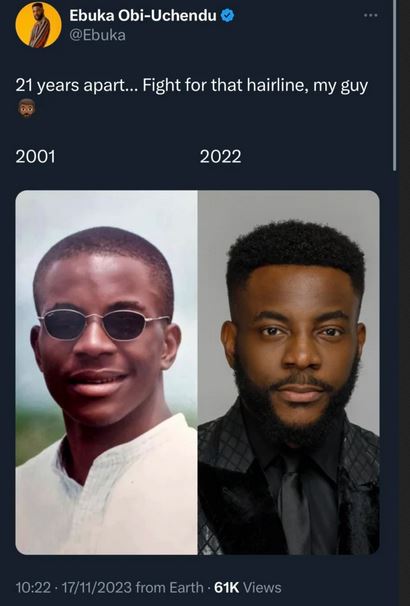The width and height of the screenshot is (410, 606).
Task: Open the circular profile avatar of @Ebuka
Action: (x=39, y=25)
